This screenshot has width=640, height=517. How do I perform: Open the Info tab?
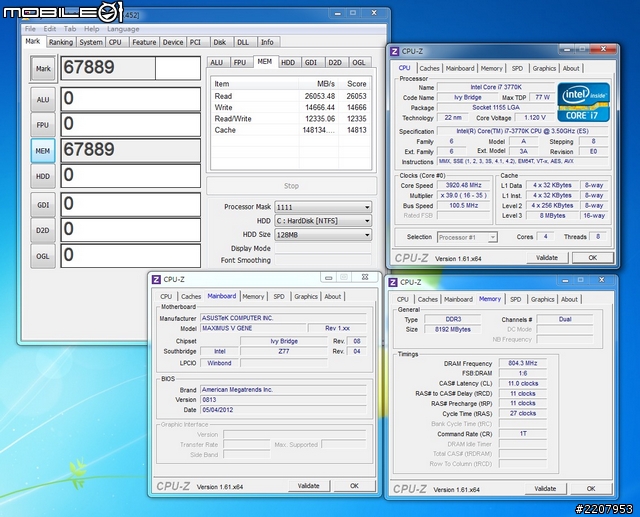tap(267, 42)
